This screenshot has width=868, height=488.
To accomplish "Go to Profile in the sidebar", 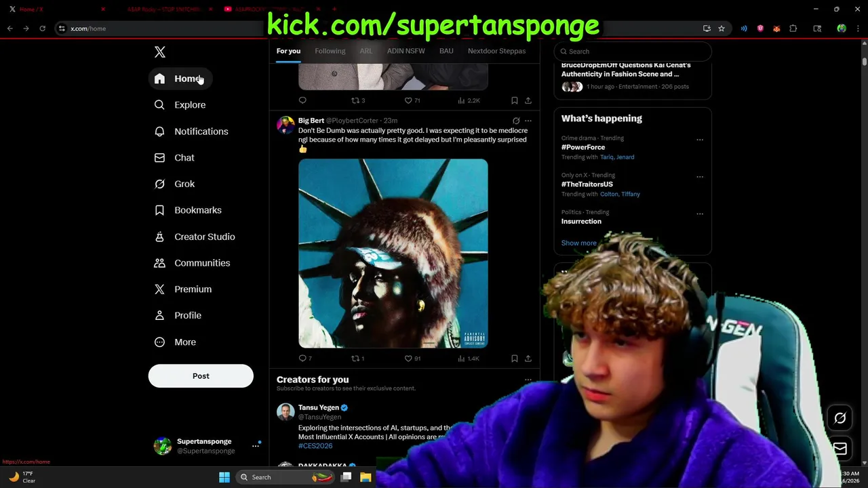I will pos(178,316).
